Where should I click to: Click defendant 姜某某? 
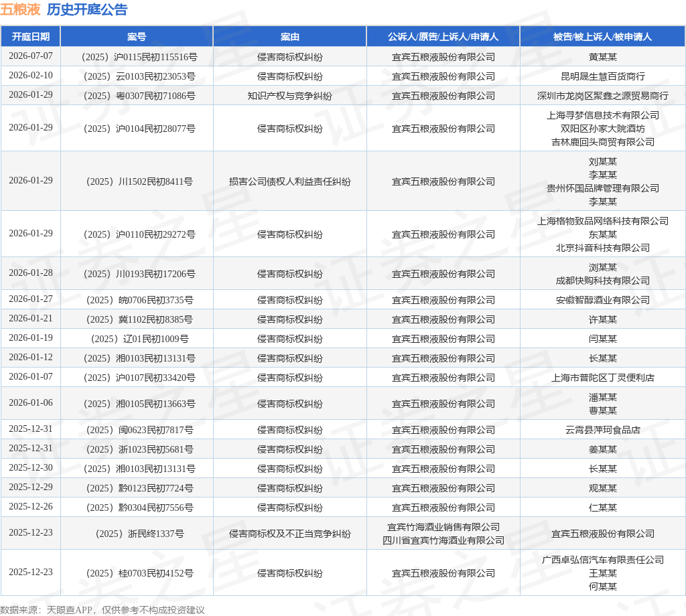[602, 449]
